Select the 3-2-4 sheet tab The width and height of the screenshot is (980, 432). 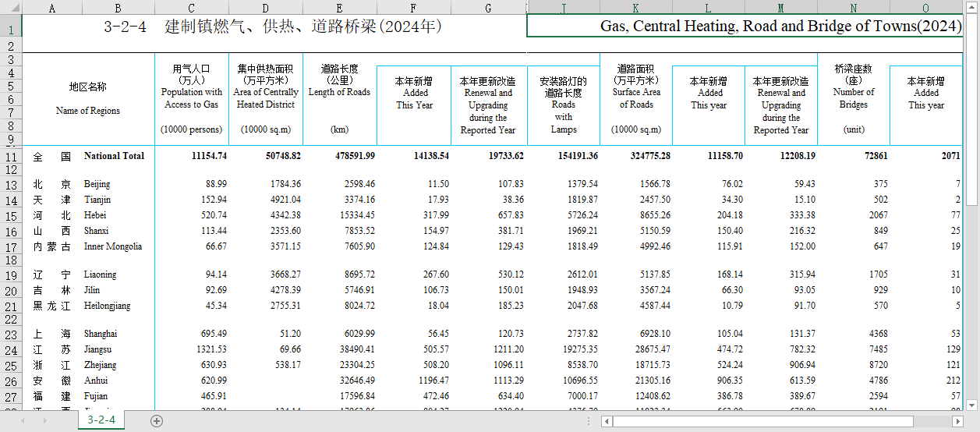(101, 420)
